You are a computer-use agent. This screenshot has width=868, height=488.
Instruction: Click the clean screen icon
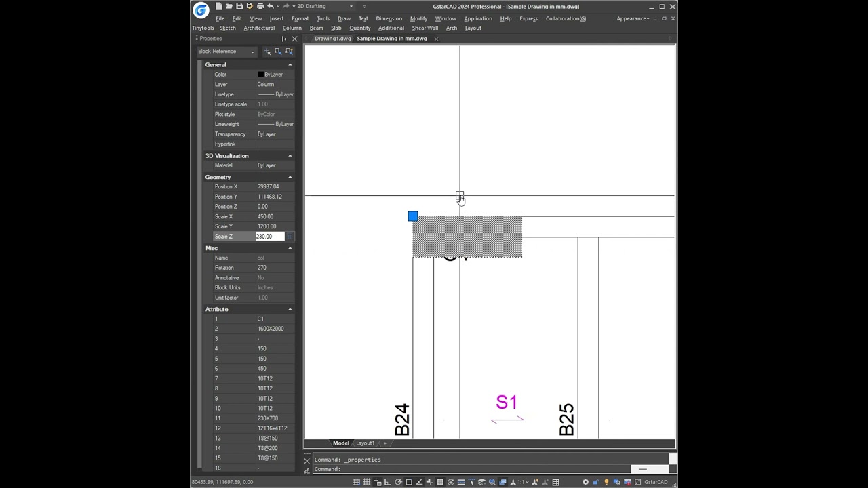[x=637, y=482]
